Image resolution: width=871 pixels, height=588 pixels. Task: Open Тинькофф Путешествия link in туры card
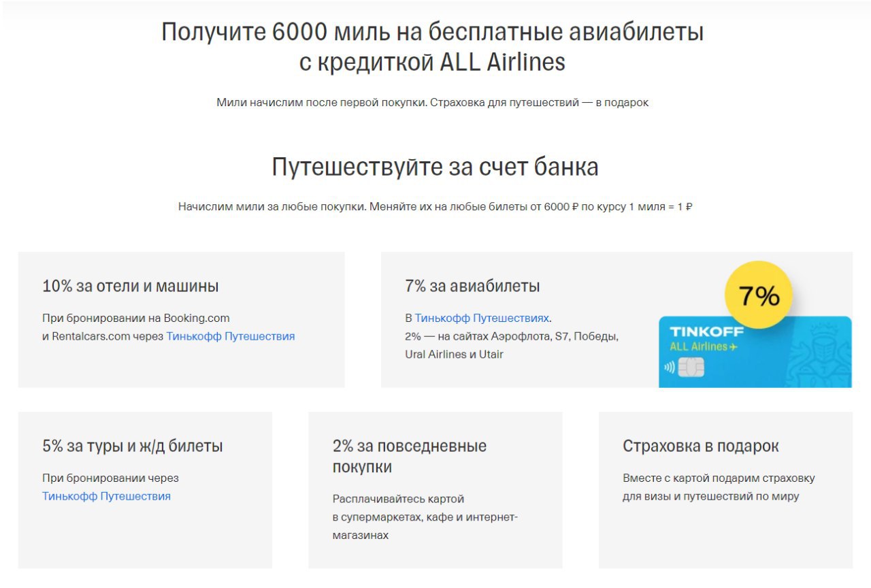[106, 496]
